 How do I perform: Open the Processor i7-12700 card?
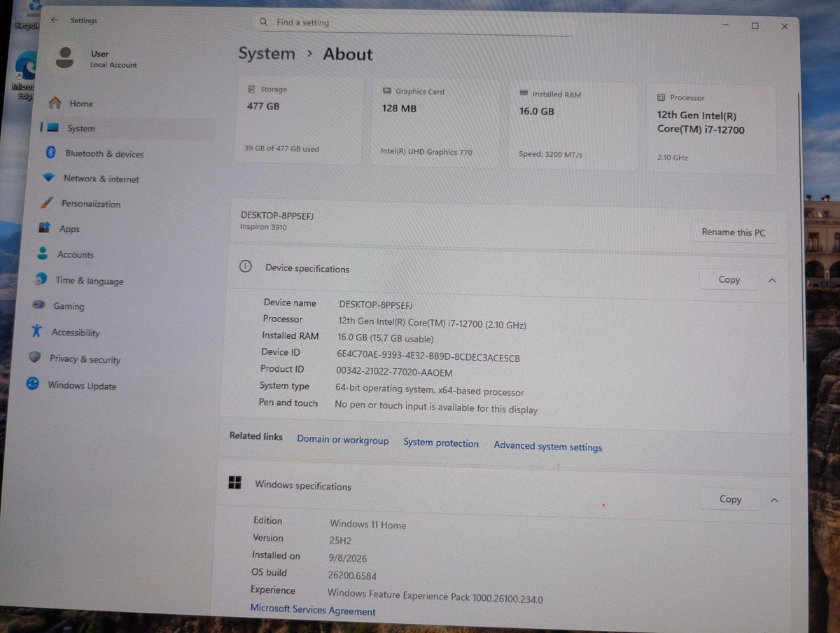712,130
